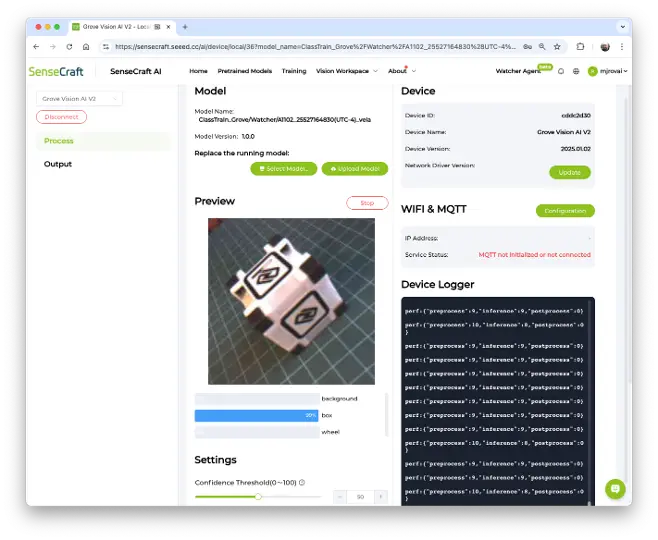Reload the page with the refresh icon
This screenshot has width=658, height=540.
(69, 46)
